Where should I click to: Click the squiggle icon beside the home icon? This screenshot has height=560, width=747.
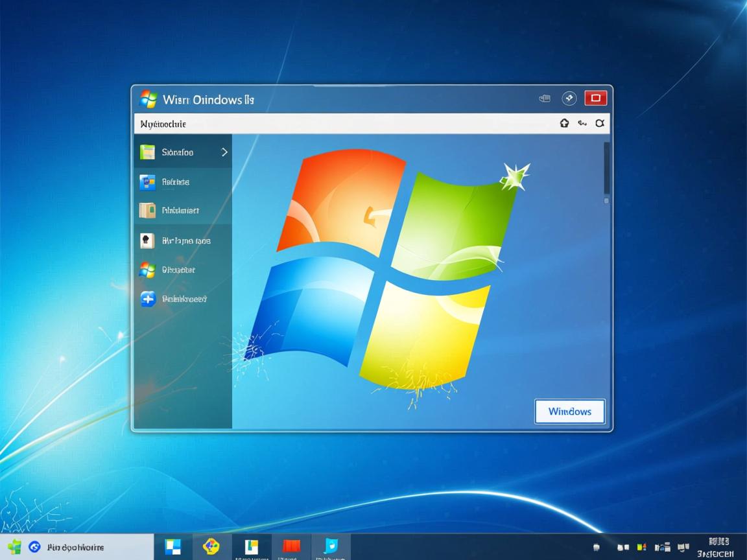(x=582, y=123)
